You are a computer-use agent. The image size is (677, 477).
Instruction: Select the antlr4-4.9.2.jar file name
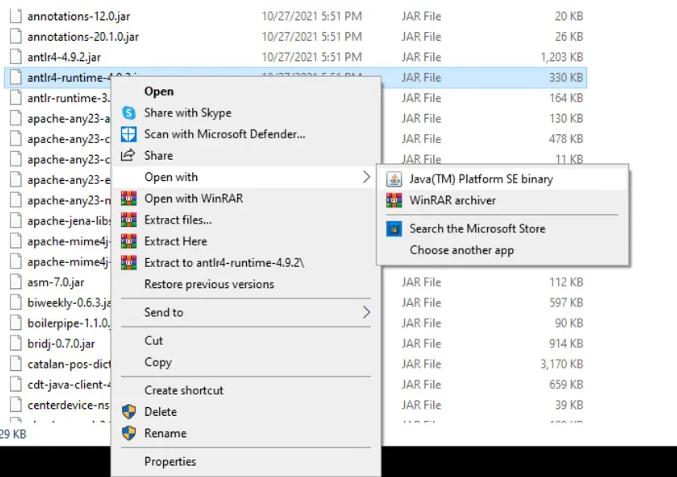64,57
